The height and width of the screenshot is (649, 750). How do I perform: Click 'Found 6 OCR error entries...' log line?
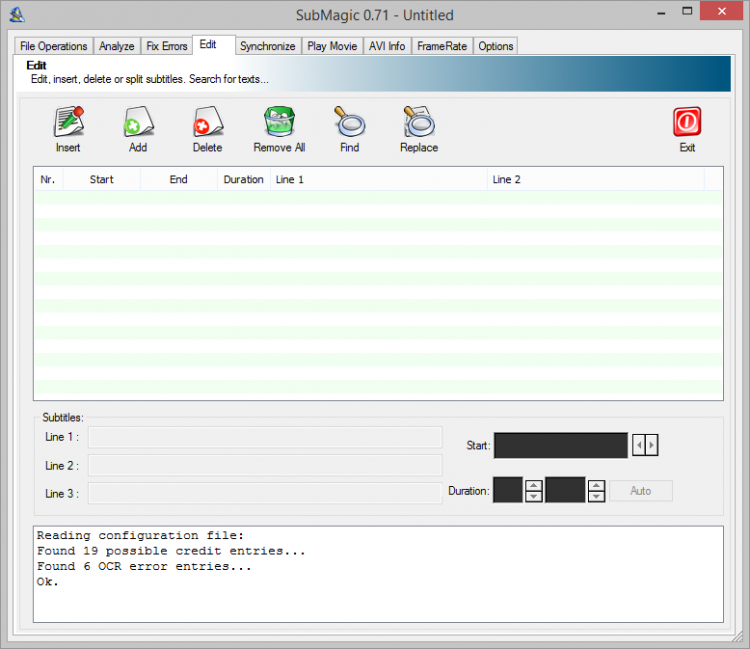144,566
